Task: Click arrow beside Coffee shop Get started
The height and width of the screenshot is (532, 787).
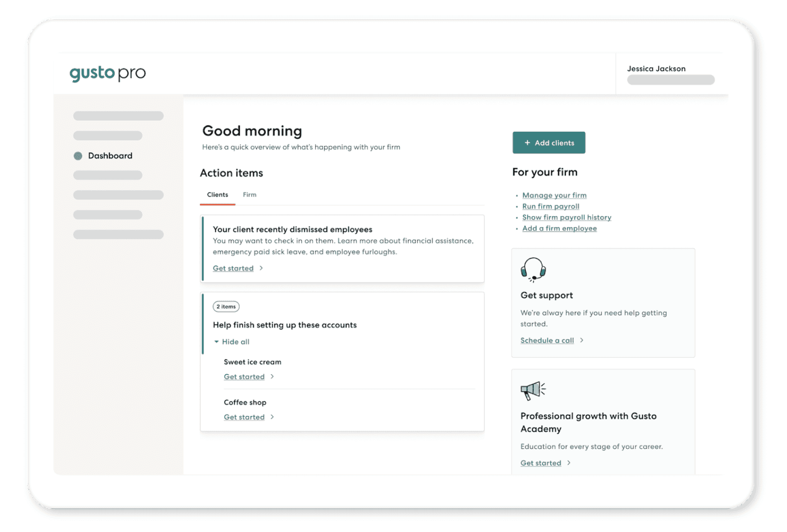Action: (272, 417)
